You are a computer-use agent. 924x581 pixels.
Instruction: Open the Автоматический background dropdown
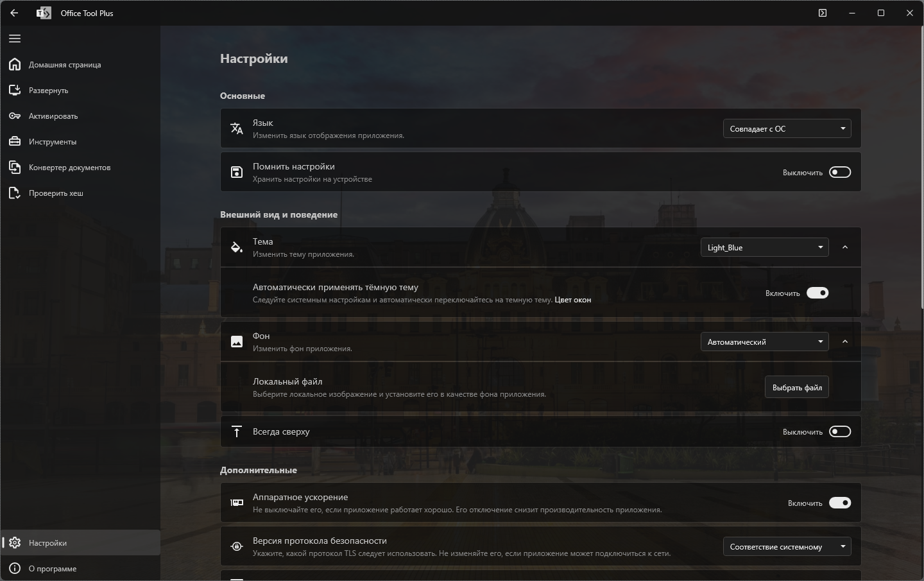pos(765,342)
